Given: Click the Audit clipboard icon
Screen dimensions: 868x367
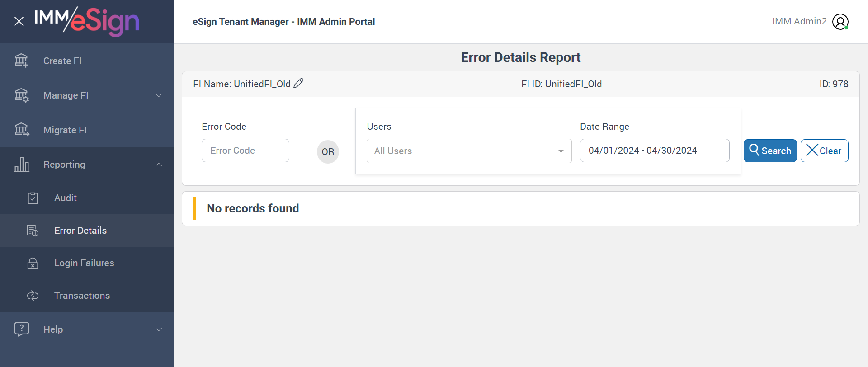Looking at the screenshot, I should 33,198.
